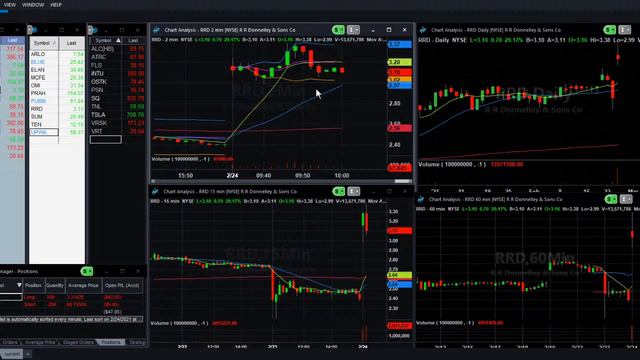Click the green symbol link button on the RRD 2 min chart
The height and width of the screenshot is (360, 640).
338,30
